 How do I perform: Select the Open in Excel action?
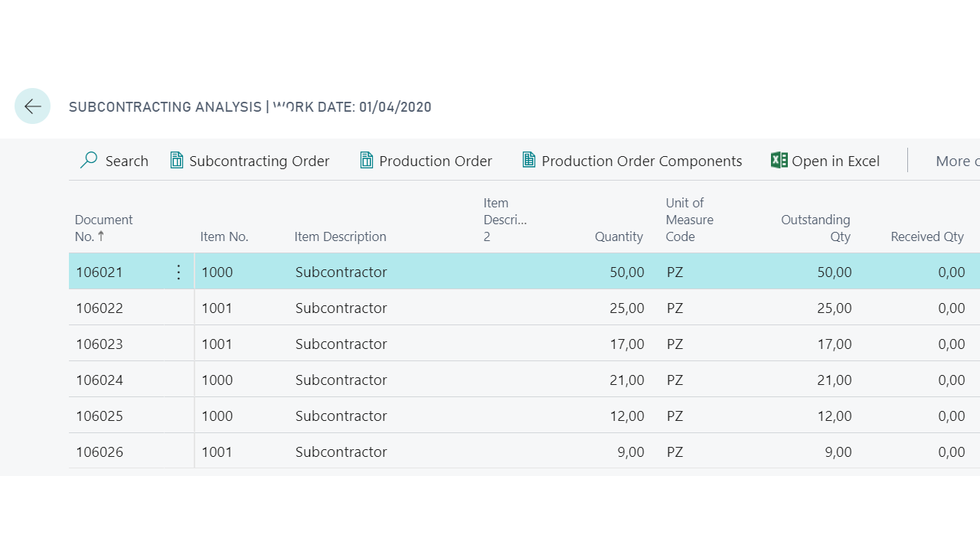coord(835,161)
